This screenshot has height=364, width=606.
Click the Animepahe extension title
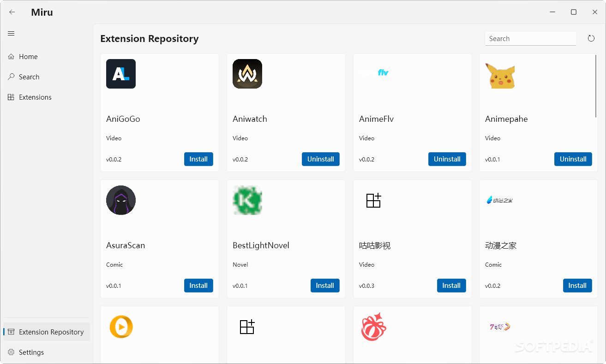tap(506, 119)
